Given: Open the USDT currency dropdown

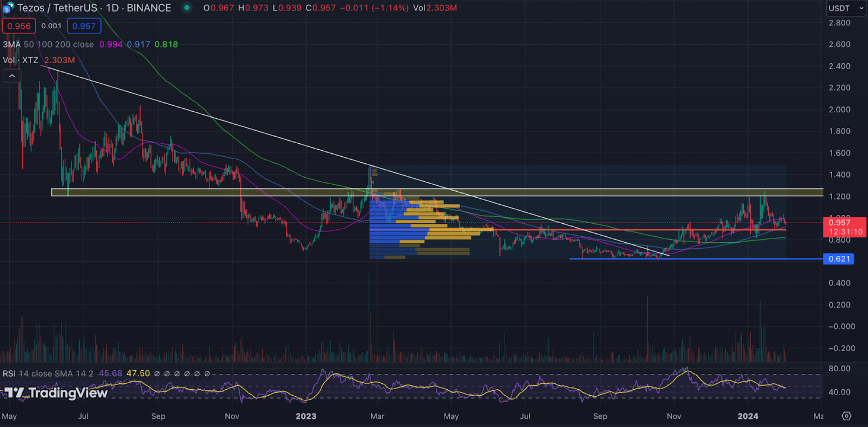Looking at the screenshot, I should point(846,8).
